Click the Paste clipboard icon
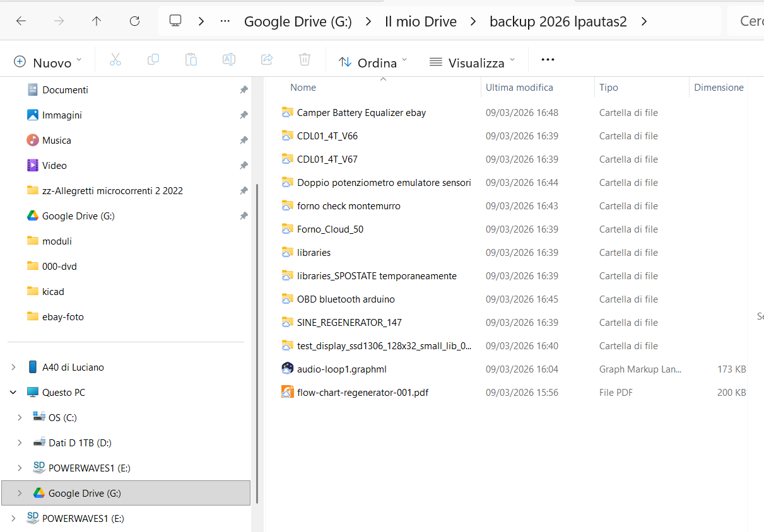The height and width of the screenshot is (532, 764). point(191,60)
